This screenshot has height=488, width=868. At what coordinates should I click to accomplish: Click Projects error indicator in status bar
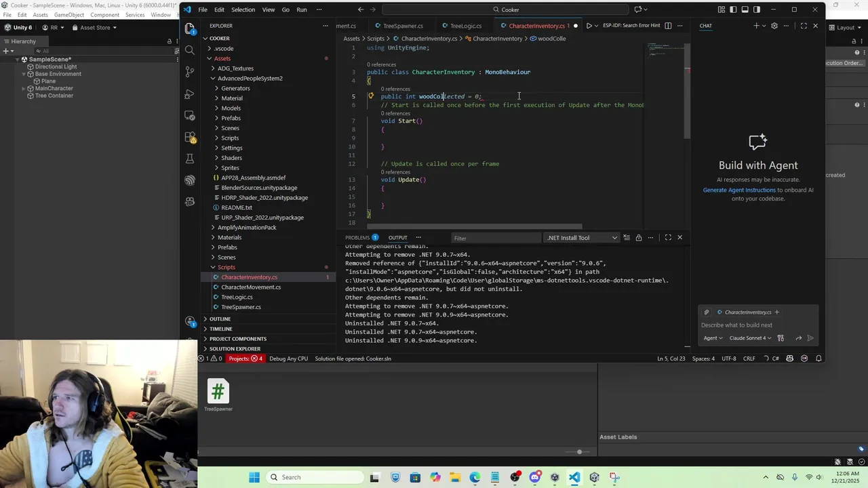tap(245, 359)
